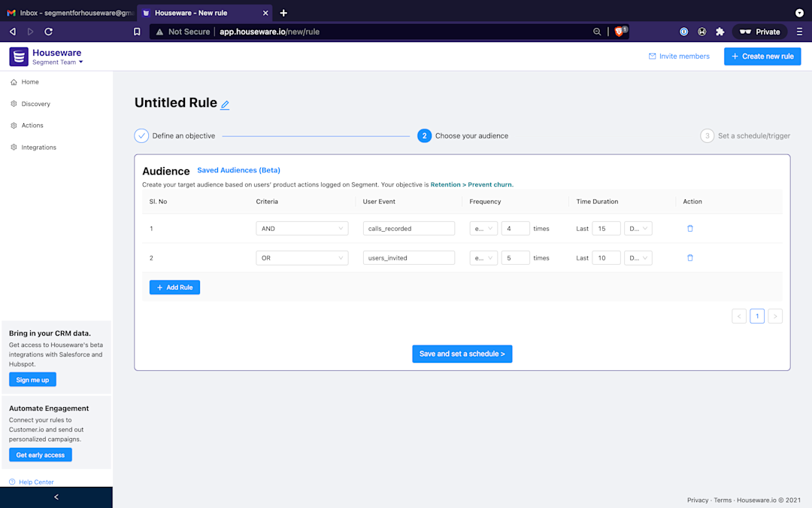Viewport: 812px width, 508px height.
Task: Click Save and set a schedule button
Action: point(462,354)
